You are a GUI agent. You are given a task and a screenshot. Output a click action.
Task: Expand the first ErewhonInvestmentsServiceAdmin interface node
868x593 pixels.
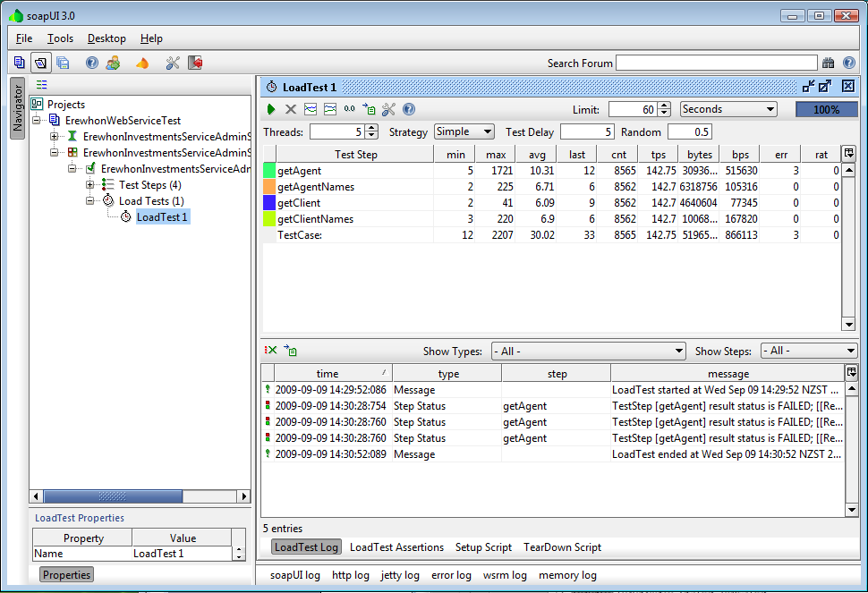[x=55, y=136]
